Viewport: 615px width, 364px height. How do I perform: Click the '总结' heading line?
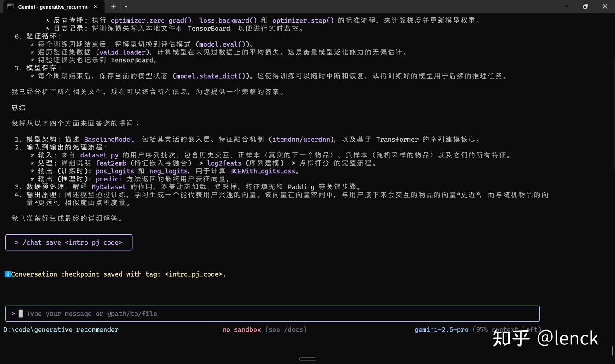click(x=18, y=108)
